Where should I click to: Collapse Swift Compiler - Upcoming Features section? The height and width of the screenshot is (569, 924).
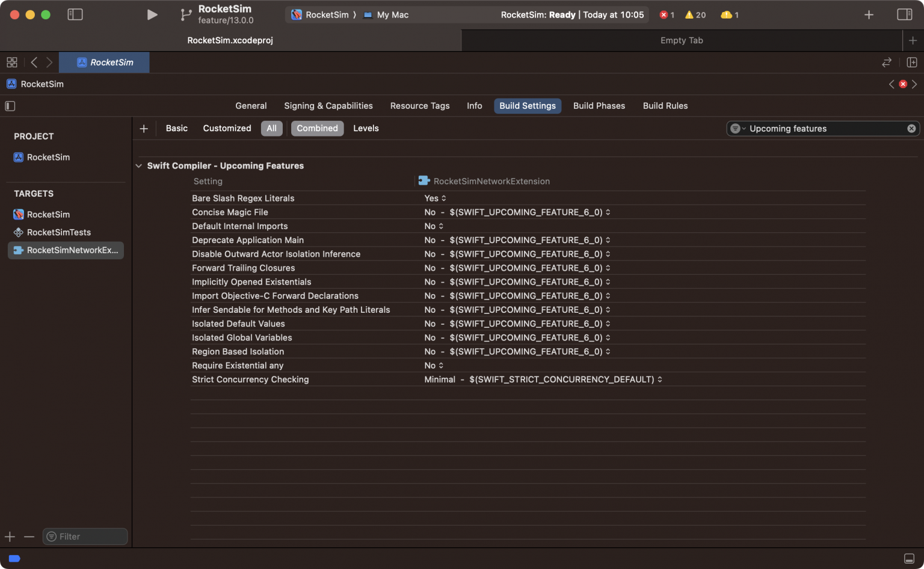click(x=139, y=166)
